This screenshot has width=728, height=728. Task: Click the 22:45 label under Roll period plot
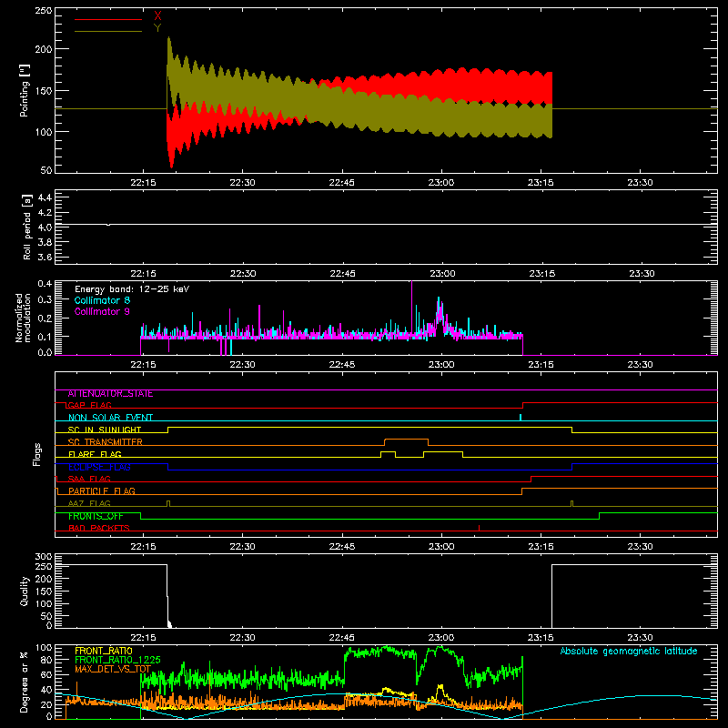tap(343, 274)
